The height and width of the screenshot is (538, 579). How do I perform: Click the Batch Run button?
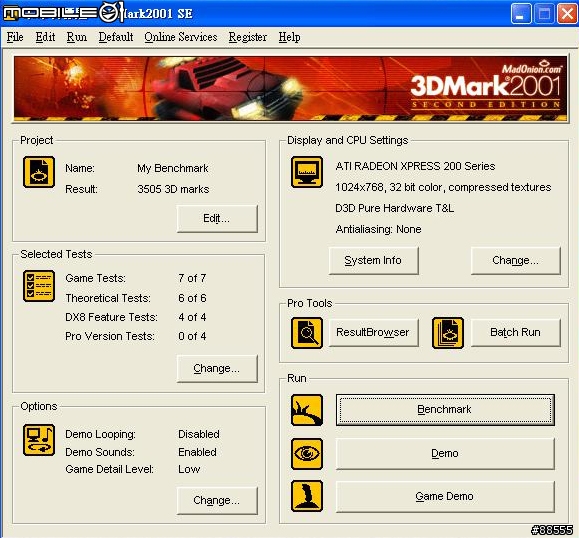coord(515,333)
